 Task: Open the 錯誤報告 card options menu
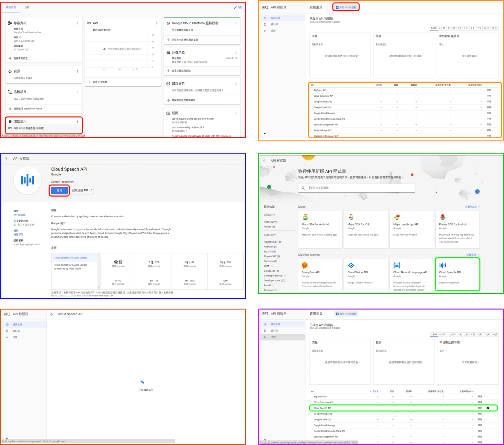236,84
